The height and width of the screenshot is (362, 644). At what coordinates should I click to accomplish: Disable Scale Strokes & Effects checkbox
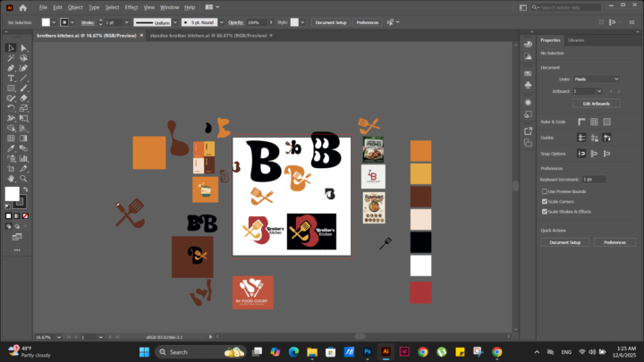tap(545, 212)
